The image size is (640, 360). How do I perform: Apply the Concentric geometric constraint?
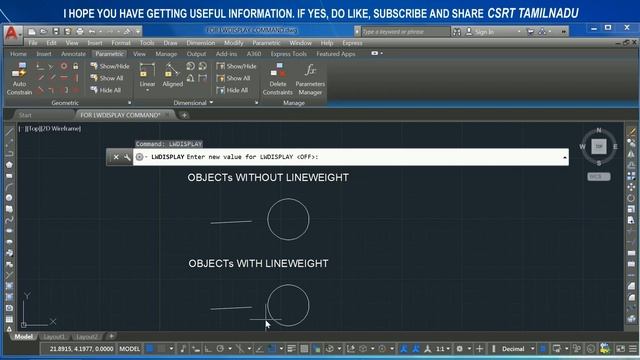coord(64,66)
